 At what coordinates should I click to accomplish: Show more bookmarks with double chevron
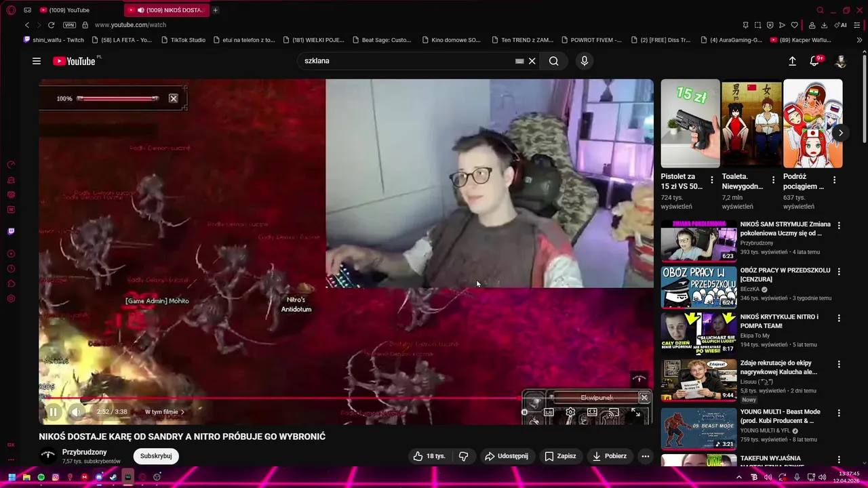coord(859,40)
